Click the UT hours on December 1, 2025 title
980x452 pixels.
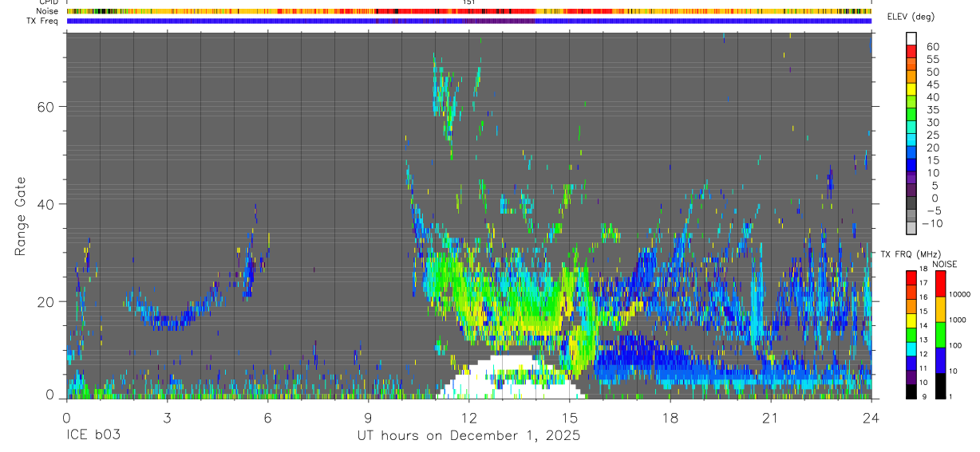[468, 436]
